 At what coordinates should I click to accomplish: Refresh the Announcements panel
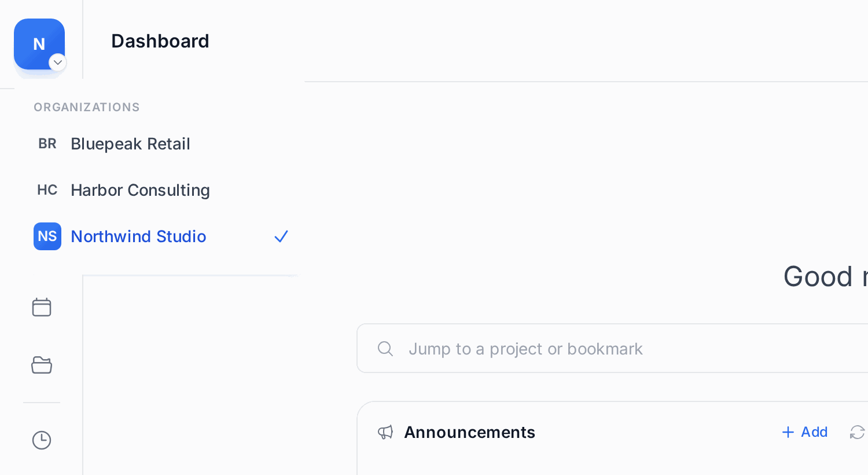pos(858,432)
